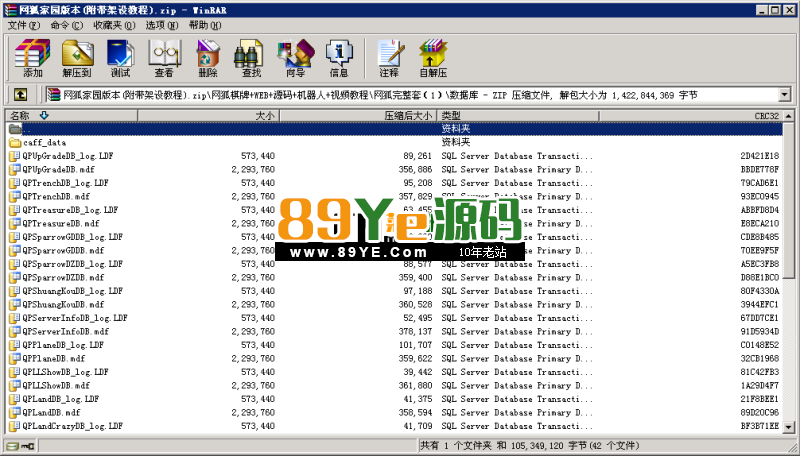Show archive Info (信息) icon
This screenshot has height=456, width=800.
pyautogui.click(x=339, y=58)
